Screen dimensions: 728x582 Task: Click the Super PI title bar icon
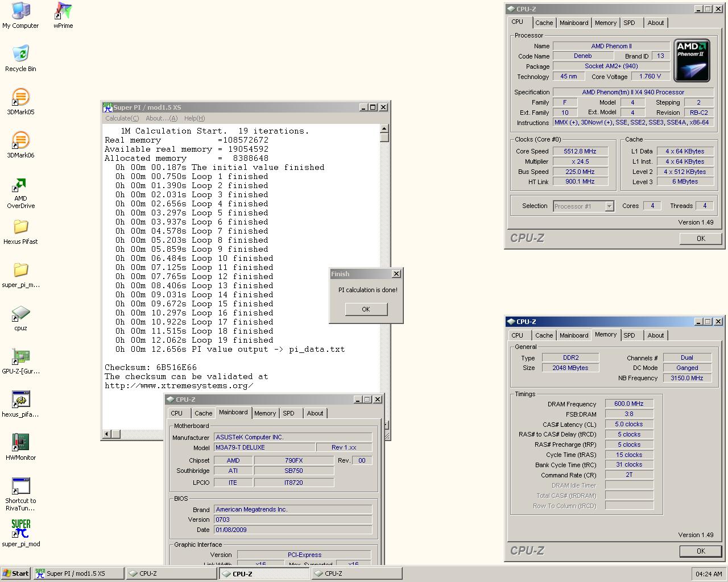click(107, 107)
